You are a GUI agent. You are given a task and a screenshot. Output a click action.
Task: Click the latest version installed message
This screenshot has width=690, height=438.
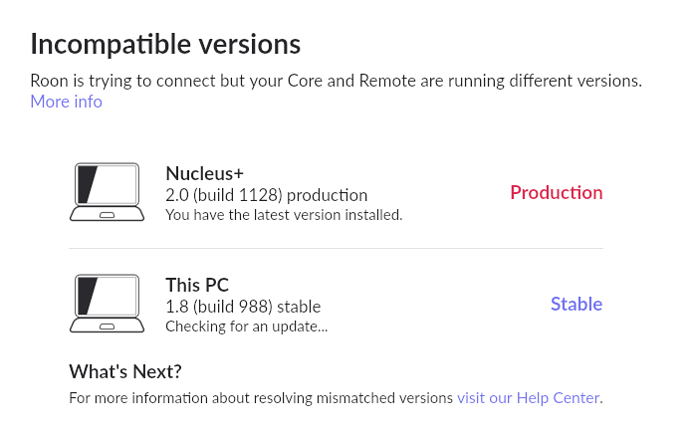(284, 215)
